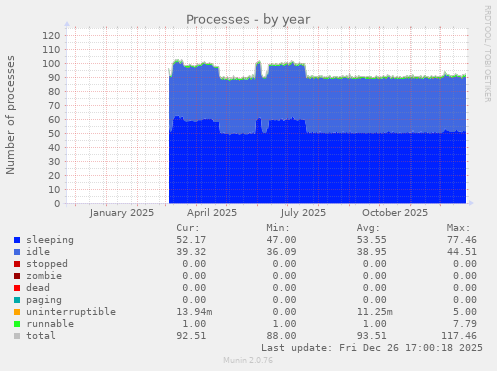
Task: Click the 'April 2025' axis label
Action: (212, 213)
